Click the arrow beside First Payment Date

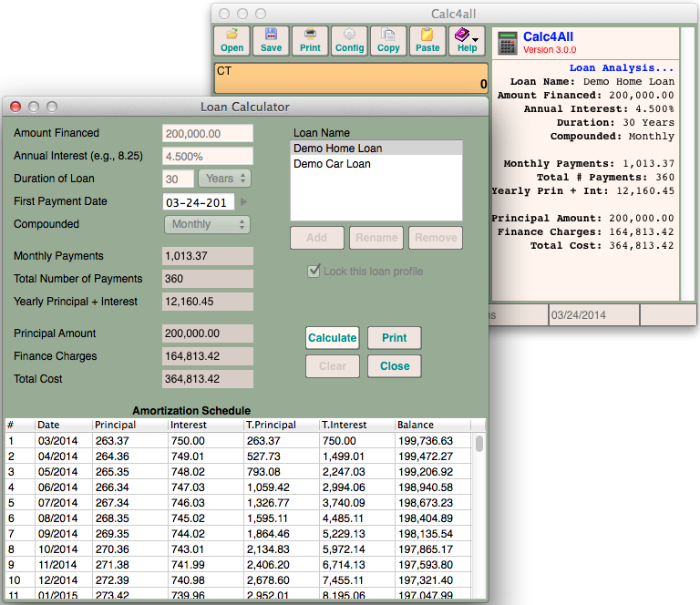click(x=243, y=201)
